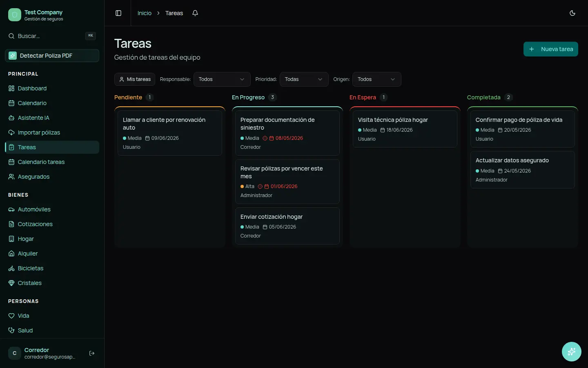Switch theme with the moon icon
Viewport: 588px width, 368px height.
[572, 13]
